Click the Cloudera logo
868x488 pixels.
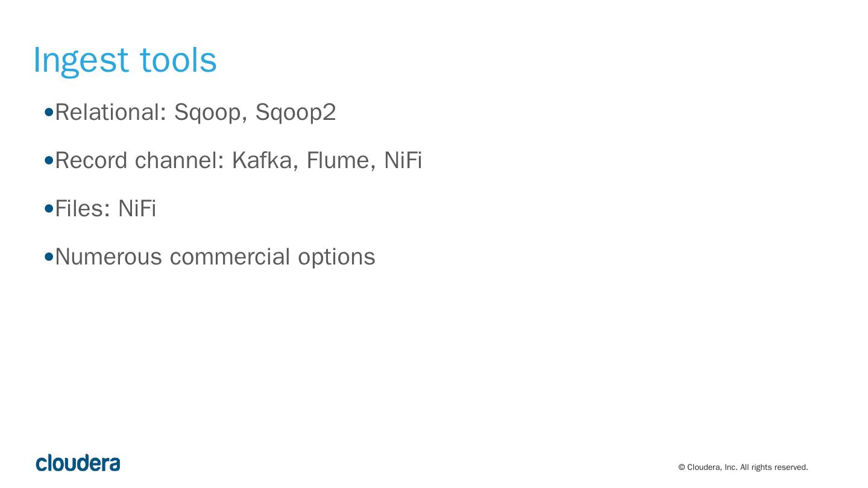point(78,463)
